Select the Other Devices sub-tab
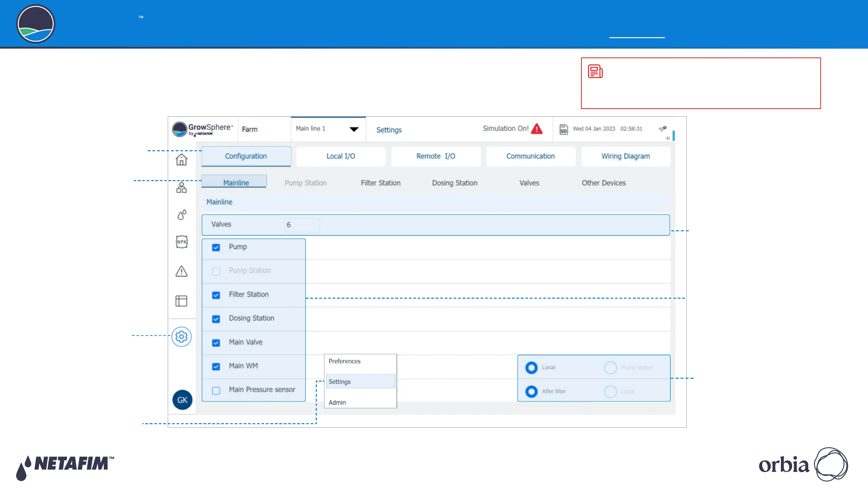Image resolution: width=868 pixels, height=488 pixels. [603, 183]
